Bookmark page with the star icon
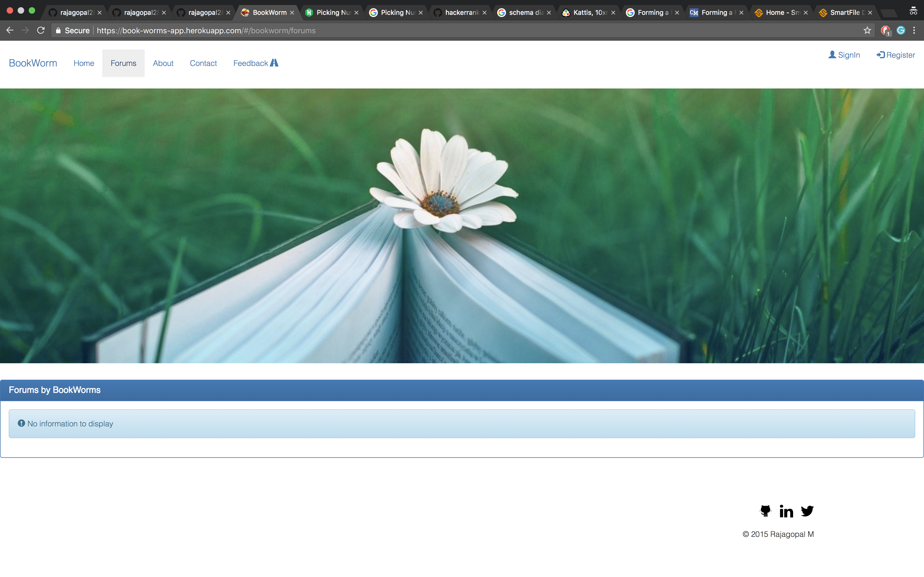The image size is (924, 577). [867, 30]
